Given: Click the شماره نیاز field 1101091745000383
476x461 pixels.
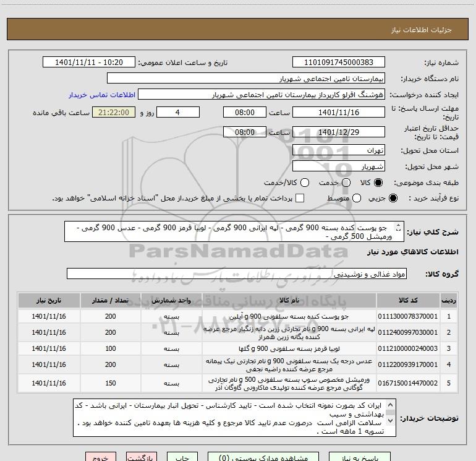Looking at the screenshot, I should [x=339, y=62].
